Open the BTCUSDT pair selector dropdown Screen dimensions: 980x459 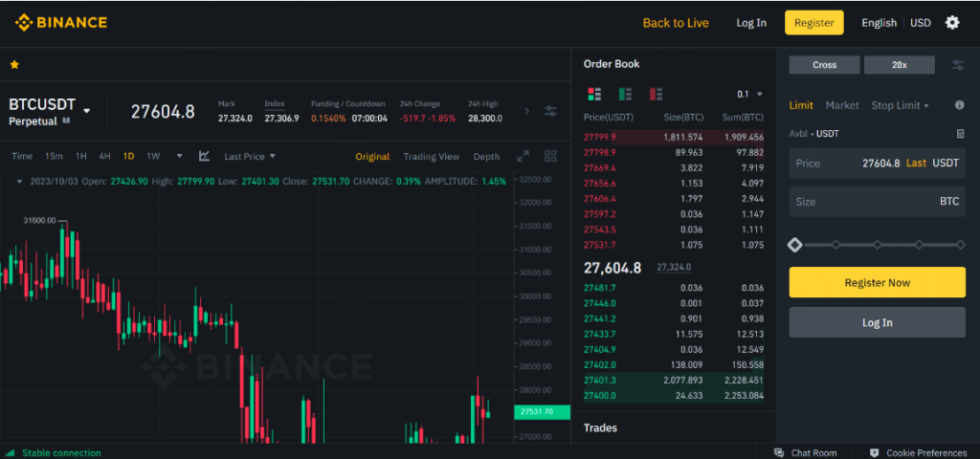coord(87,111)
